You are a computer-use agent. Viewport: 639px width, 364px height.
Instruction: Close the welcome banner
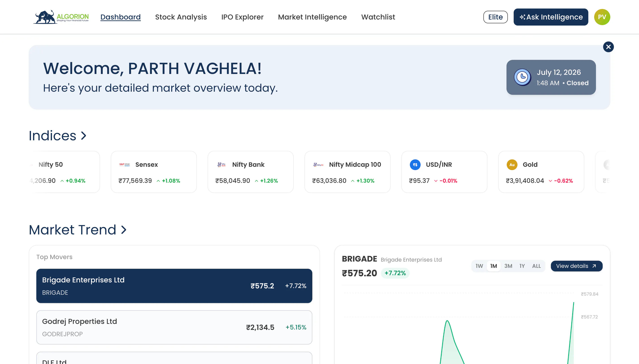tap(608, 47)
